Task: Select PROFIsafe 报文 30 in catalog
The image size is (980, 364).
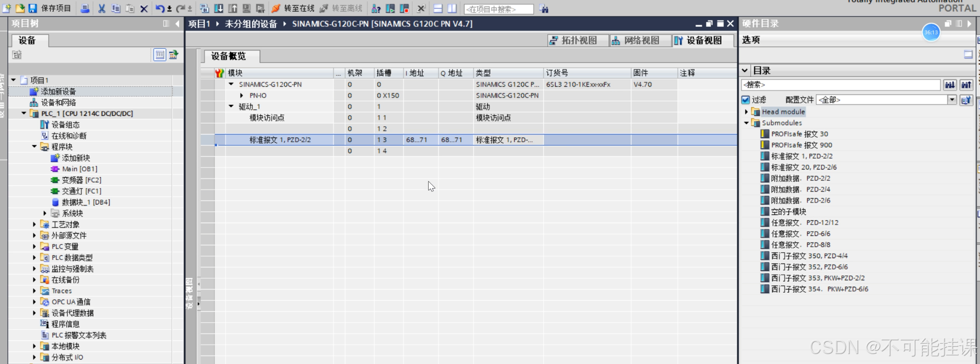Action: pos(799,134)
